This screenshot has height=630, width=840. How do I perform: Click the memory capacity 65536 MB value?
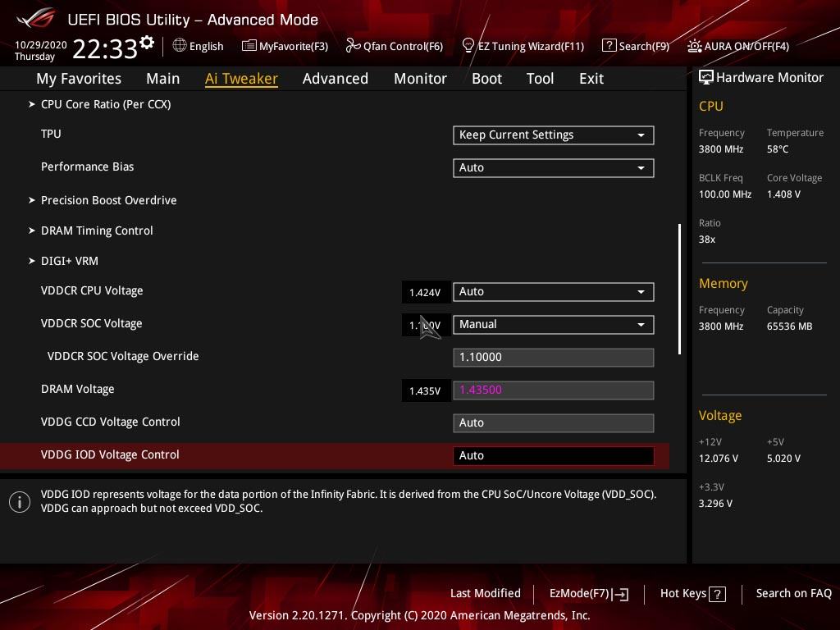click(790, 326)
